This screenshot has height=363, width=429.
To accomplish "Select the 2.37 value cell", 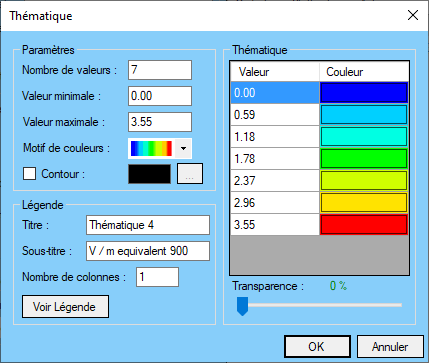I will 275,181.
